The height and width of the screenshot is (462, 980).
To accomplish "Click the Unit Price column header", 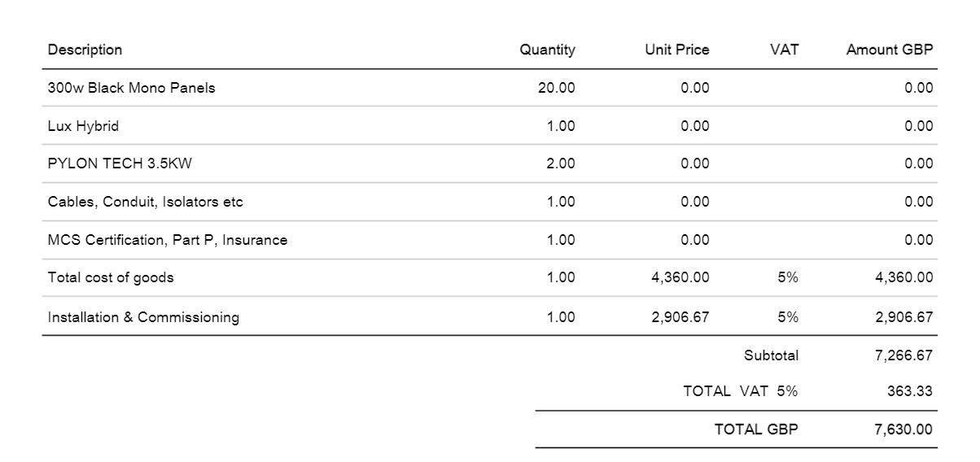I will tap(677, 50).
